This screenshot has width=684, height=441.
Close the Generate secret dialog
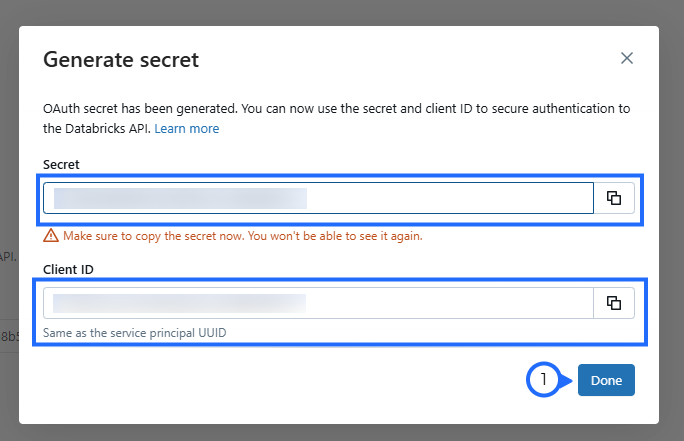point(627,58)
